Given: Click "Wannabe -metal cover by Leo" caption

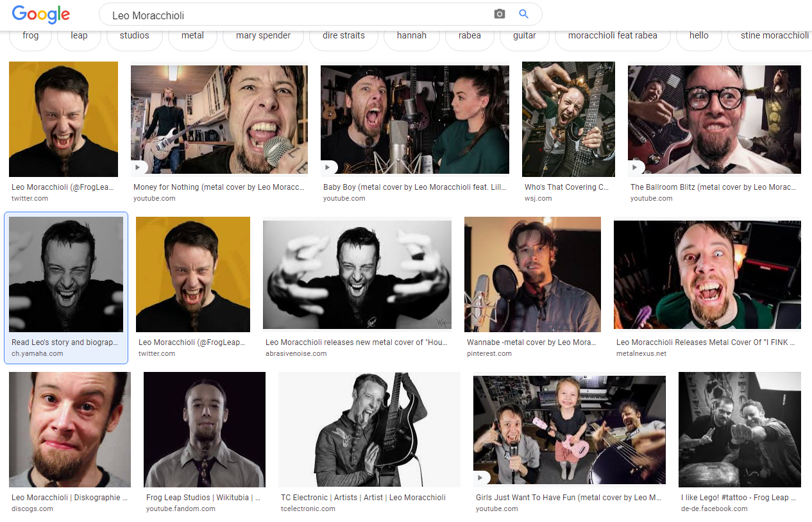Looking at the screenshot, I should [532, 342].
